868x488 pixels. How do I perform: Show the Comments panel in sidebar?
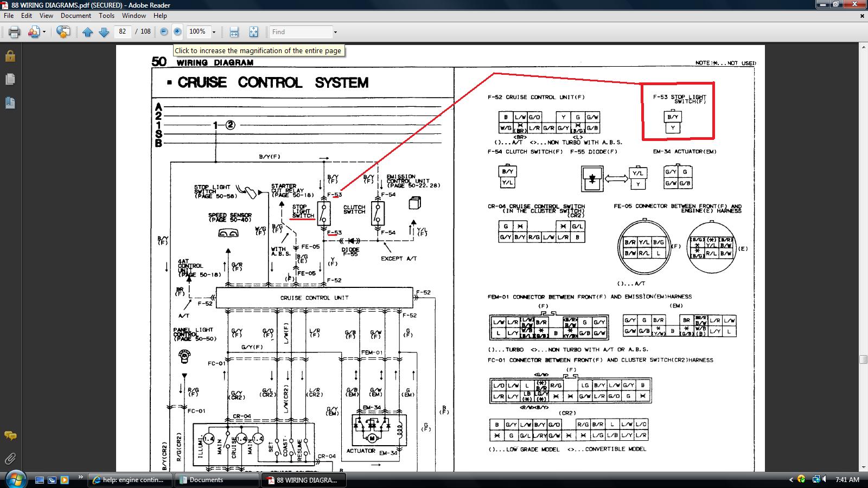tap(10, 435)
